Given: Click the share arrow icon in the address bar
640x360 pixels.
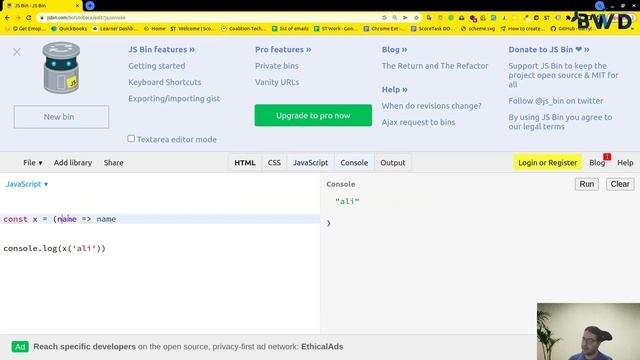Looking at the screenshot, I should tap(405, 18).
